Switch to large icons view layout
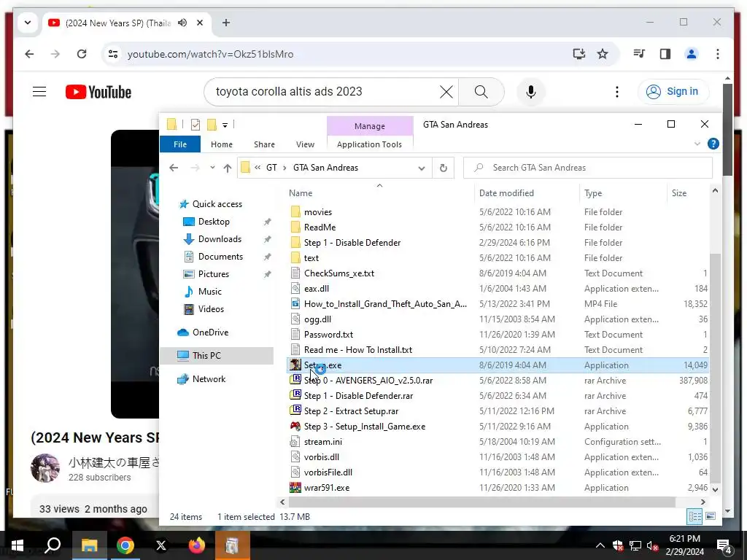747x560 pixels. (x=711, y=517)
